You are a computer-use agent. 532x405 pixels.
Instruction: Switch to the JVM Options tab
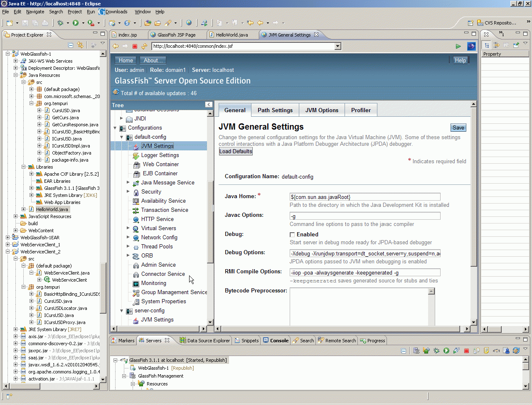coord(322,110)
